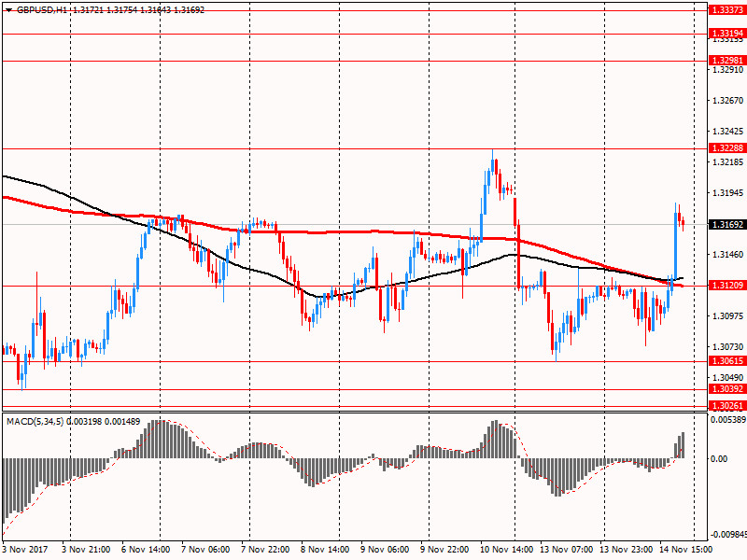Click the OHLC values 1.31721 1.31754 1.31643 1.31692

[x=139, y=10]
